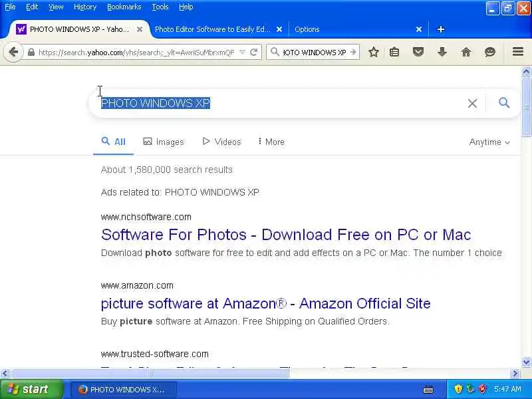The height and width of the screenshot is (399, 532).
Task: Click the green network tray icon
Action: (x=470, y=389)
